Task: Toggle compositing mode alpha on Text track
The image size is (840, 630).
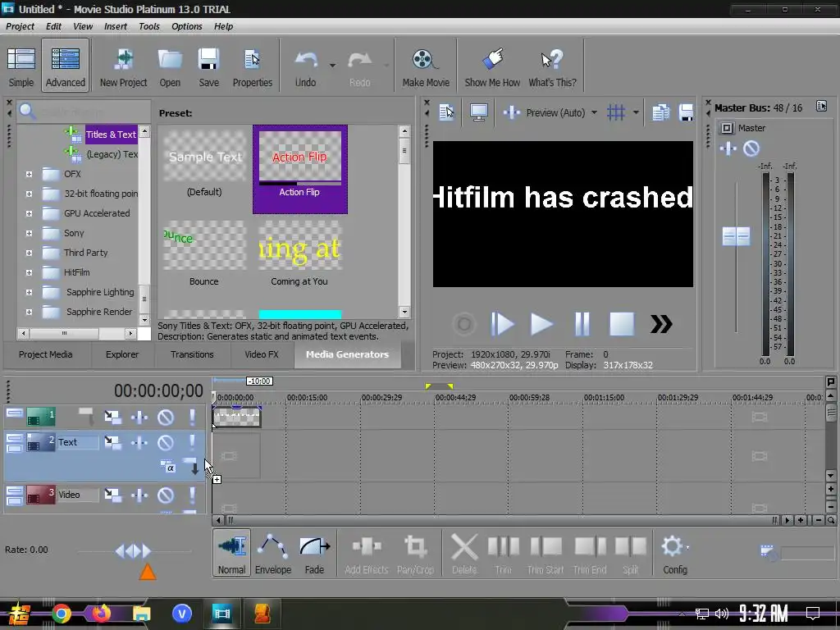Action: click(169, 467)
